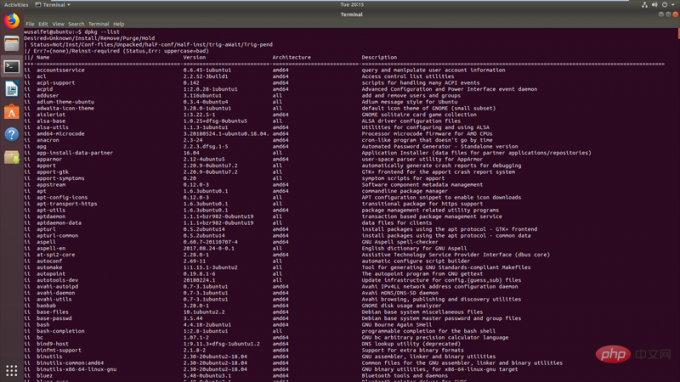Image resolution: width=680 pixels, height=382 pixels.
Task: Click the network status icon
Action: 644,5
